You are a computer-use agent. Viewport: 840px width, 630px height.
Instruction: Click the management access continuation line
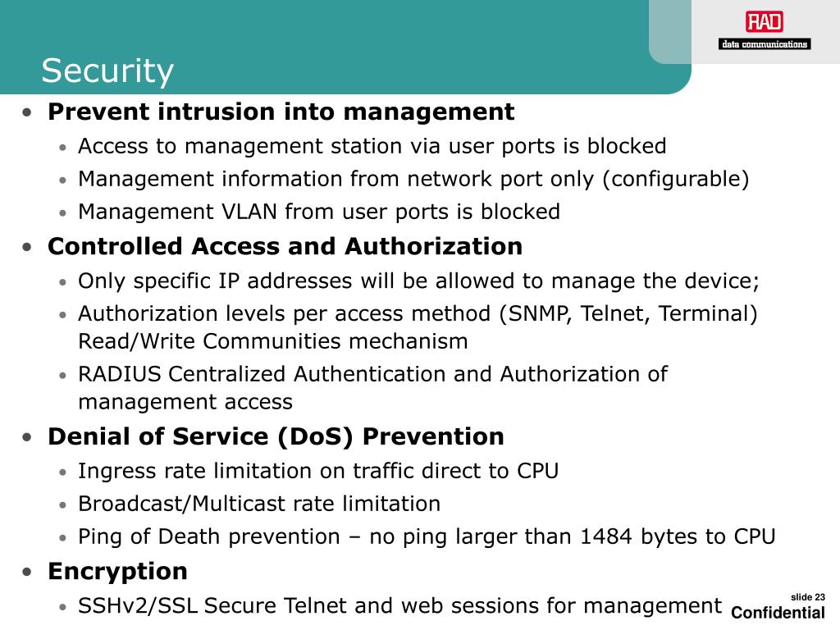click(185, 402)
